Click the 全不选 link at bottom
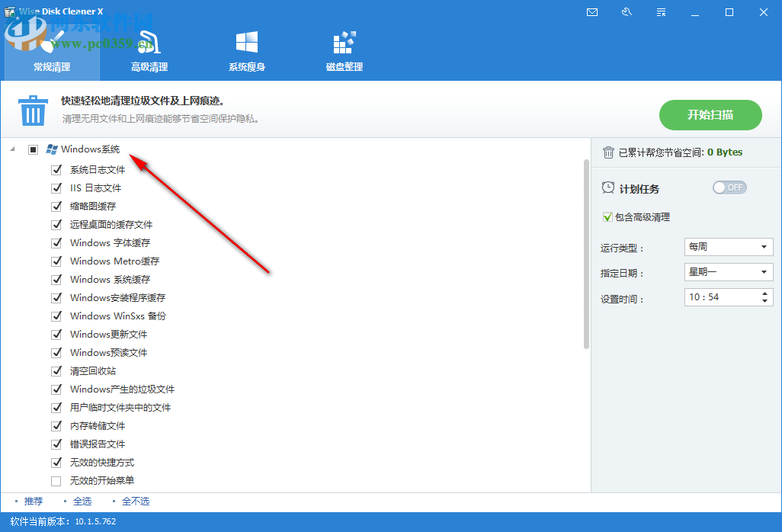782x532 pixels. point(136,501)
